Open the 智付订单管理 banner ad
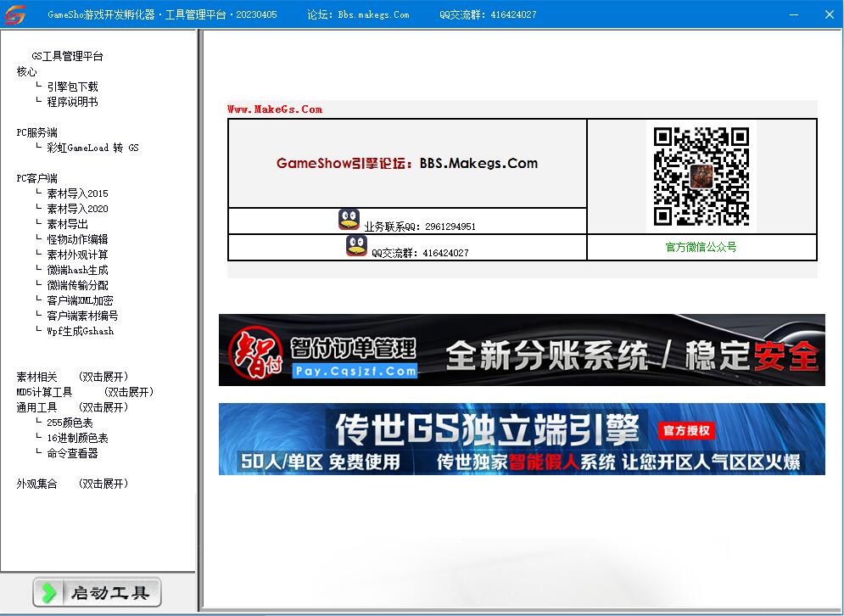 tap(522, 350)
